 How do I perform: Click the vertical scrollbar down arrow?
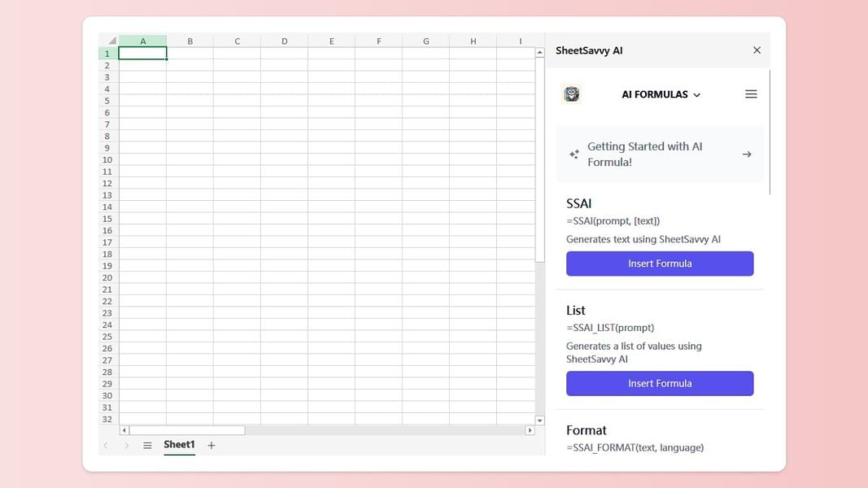click(539, 420)
